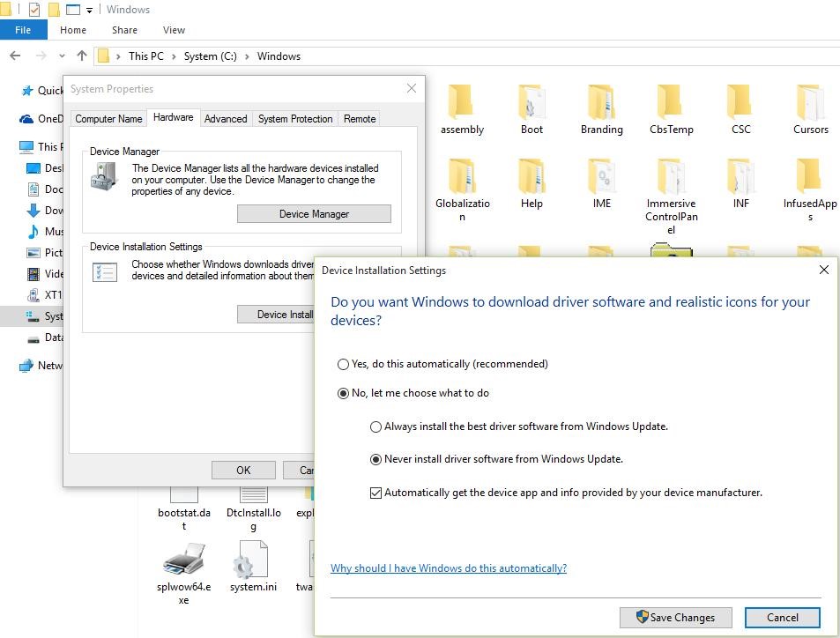Open the recent locations dropdown beside back arrow
Viewport: 840px width, 638px height.
60,56
